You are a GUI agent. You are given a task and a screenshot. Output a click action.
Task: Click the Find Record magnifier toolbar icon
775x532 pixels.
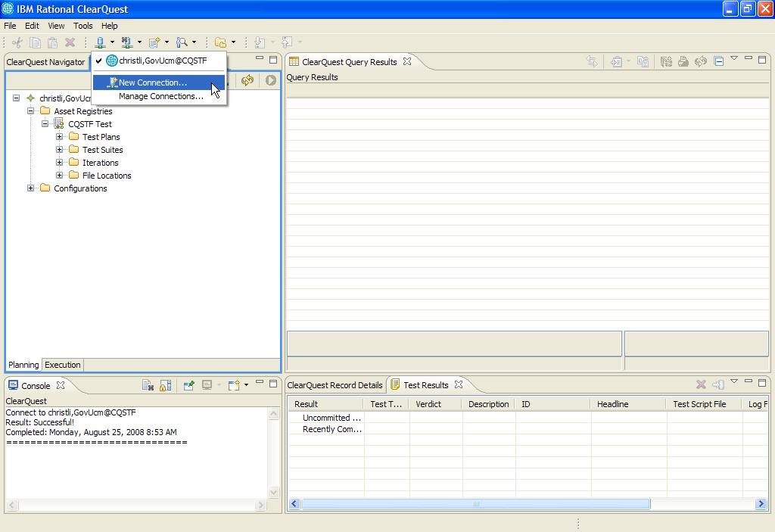182,42
